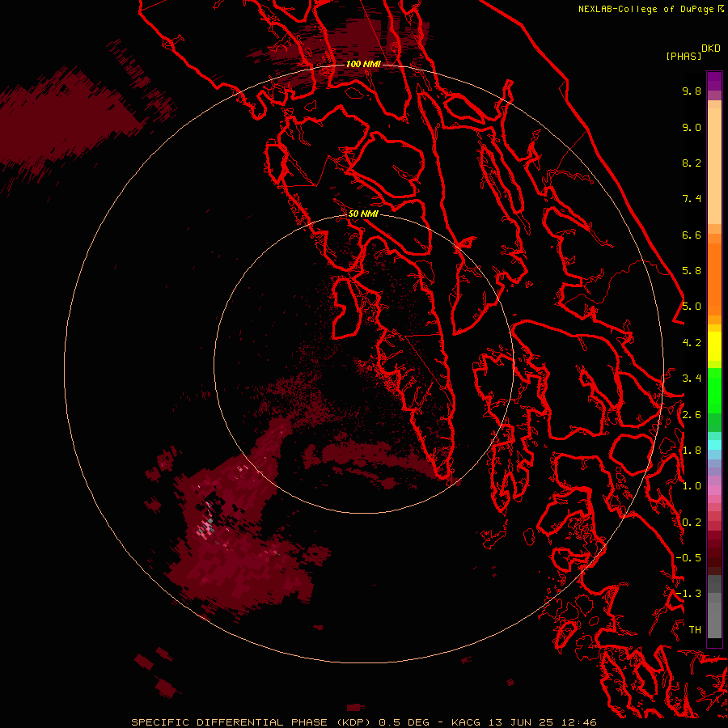The width and height of the screenshot is (728, 728).
Task: Pick the cyan color bar segment
Action: (714, 444)
